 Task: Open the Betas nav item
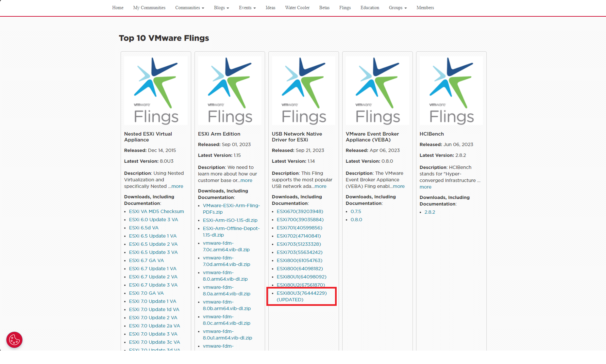coord(324,8)
